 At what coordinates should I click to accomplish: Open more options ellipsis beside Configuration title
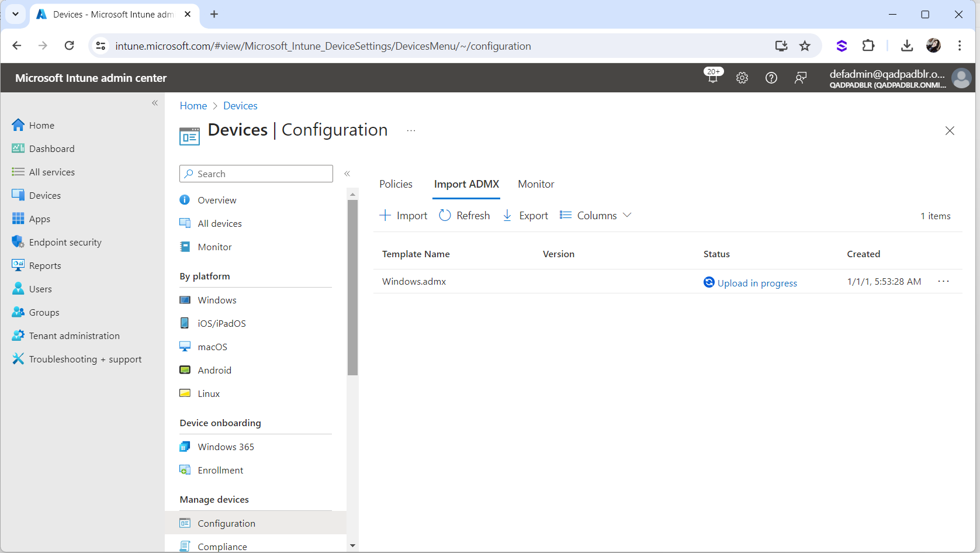click(411, 131)
